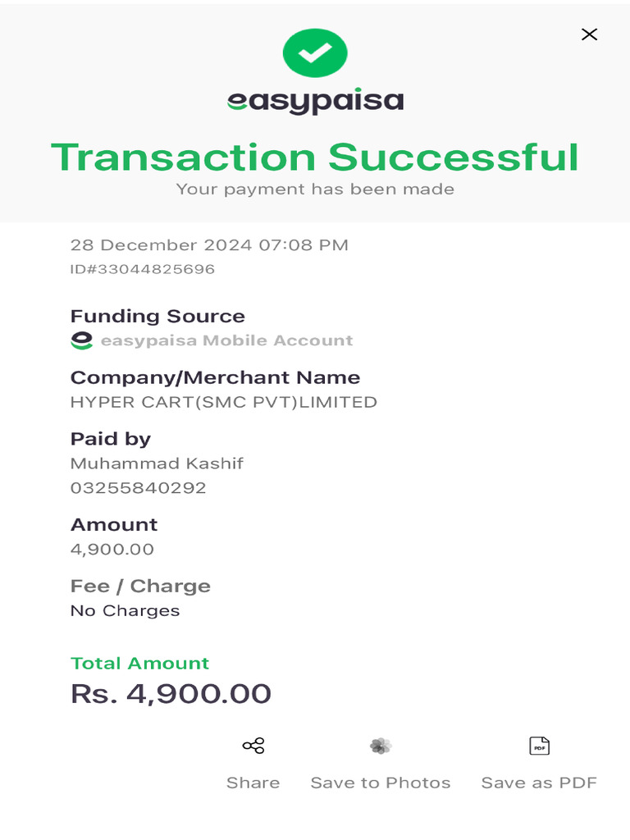The width and height of the screenshot is (630, 840).
Task: Click the phone number 03255840292
Action: tap(138, 488)
